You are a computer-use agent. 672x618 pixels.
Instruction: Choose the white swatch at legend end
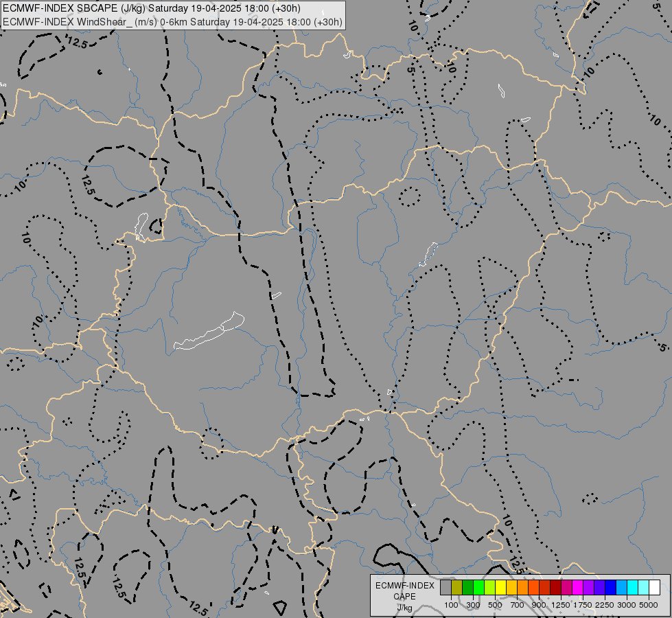coord(654,587)
